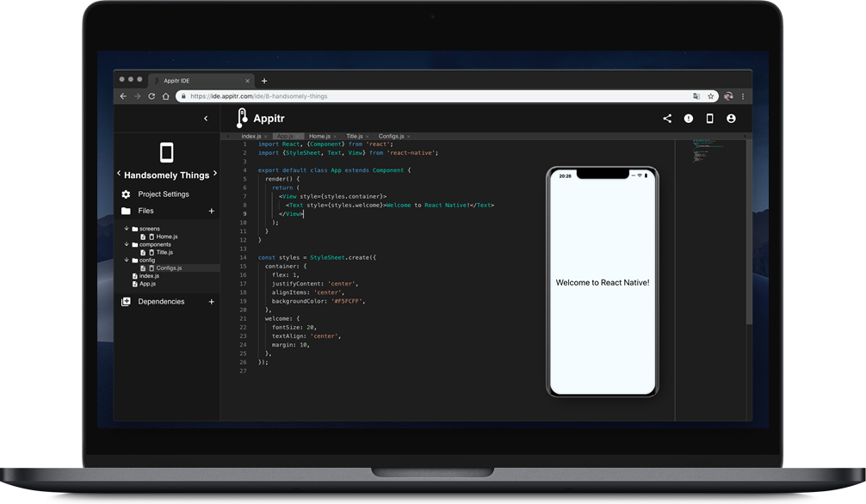Switch to the Configs.js editor tab

[391, 137]
